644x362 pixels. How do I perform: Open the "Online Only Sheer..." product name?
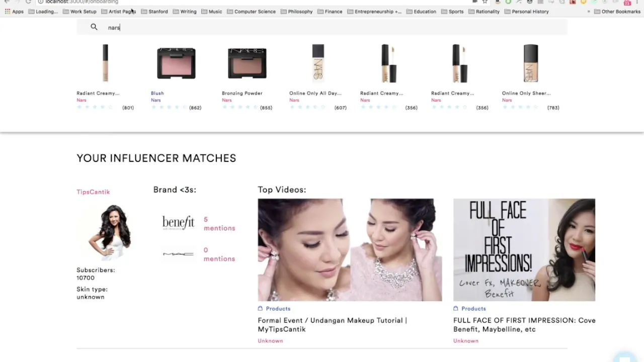526,93
